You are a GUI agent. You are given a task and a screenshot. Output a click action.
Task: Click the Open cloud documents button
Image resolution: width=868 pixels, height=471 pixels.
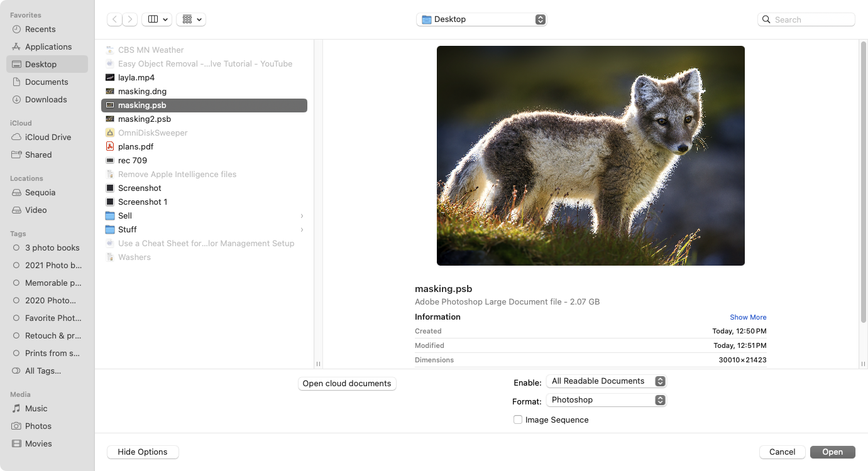point(346,383)
